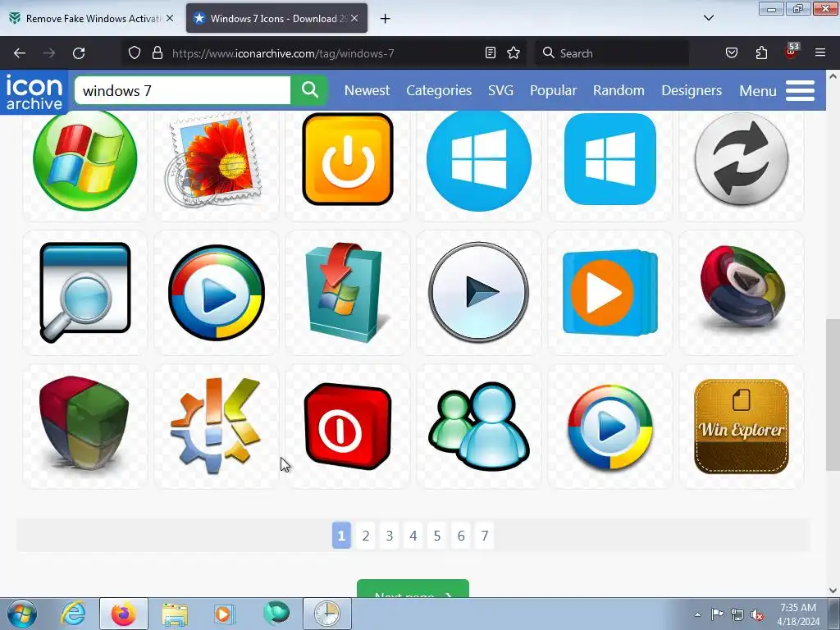Focus the icon search field containing windows 7
The width and height of the screenshot is (840, 630).
183,90
